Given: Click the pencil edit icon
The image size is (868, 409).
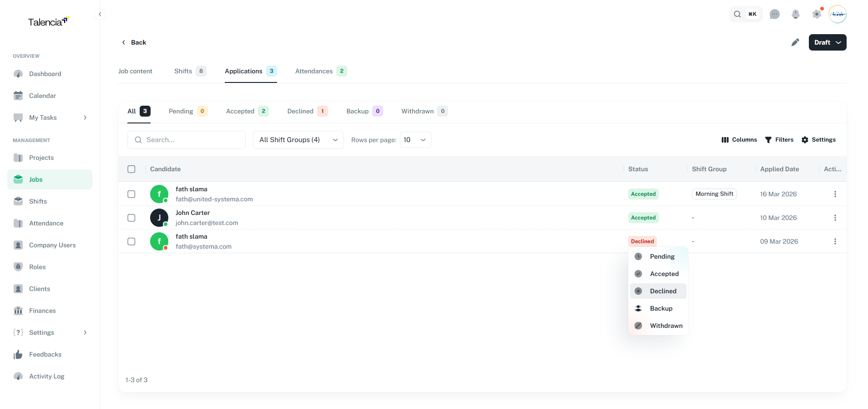Looking at the screenshot, I should click(x=795, y=42).
